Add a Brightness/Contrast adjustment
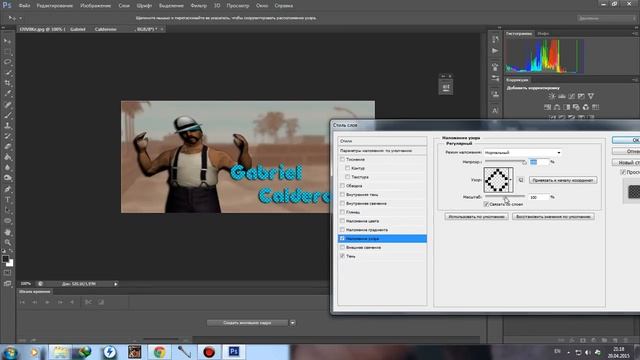 point(552,96)
